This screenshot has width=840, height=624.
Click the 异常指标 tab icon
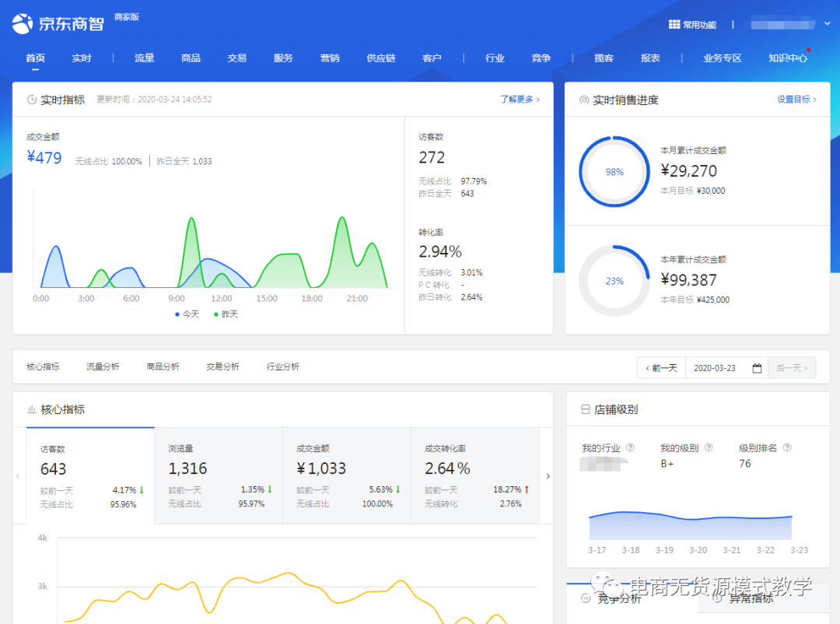point(718,598)
